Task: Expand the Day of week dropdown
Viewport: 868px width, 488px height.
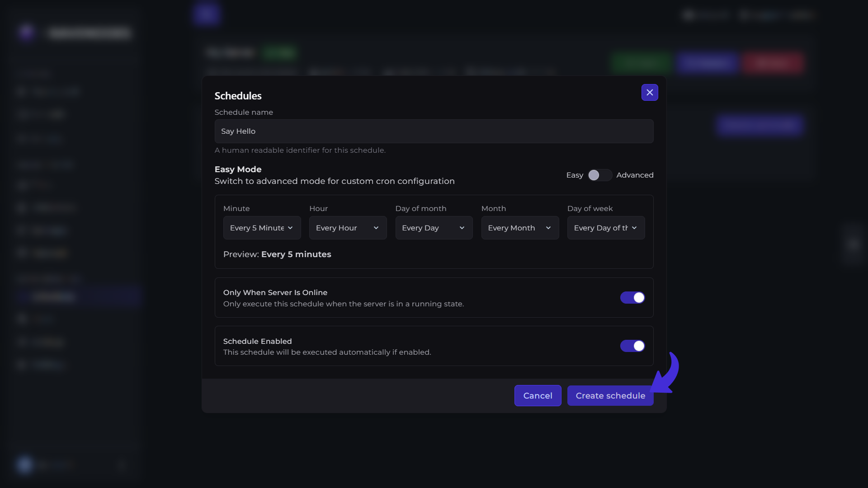Action: 606,228
